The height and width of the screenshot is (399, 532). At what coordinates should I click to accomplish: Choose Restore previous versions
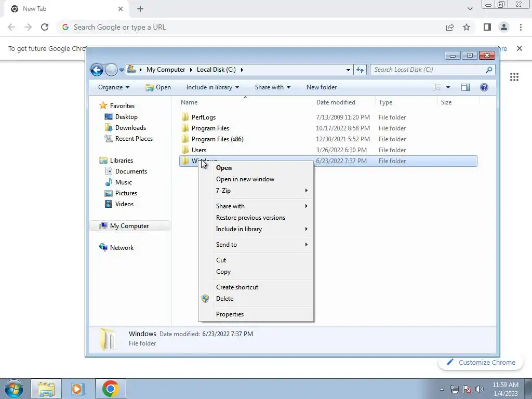tap(256, 218)
